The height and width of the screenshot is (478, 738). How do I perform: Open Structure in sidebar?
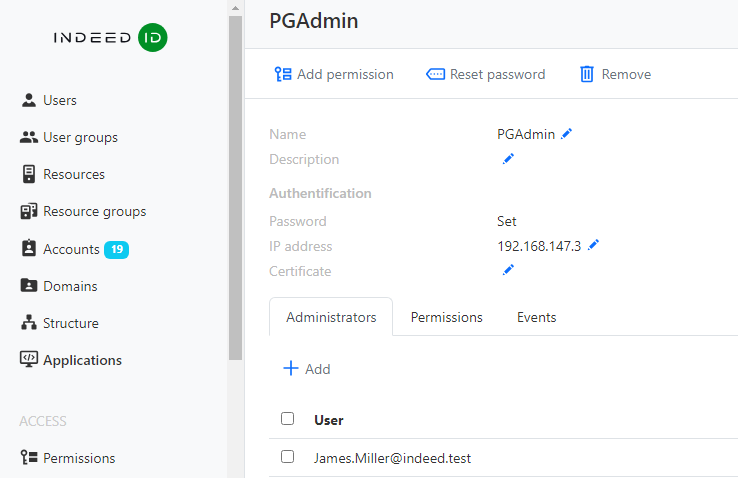(70, 323)
